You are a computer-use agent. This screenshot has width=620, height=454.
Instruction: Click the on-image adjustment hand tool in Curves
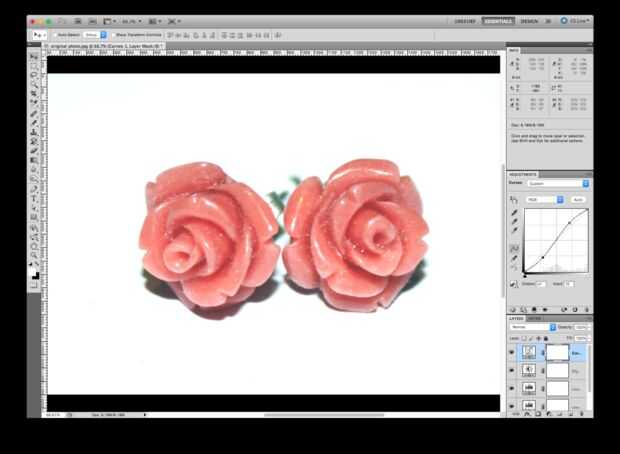pyautogui.click(x=514, y=200)
